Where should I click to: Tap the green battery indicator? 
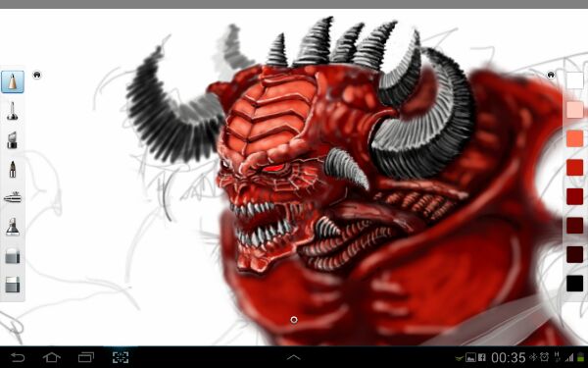coord(581,357)
